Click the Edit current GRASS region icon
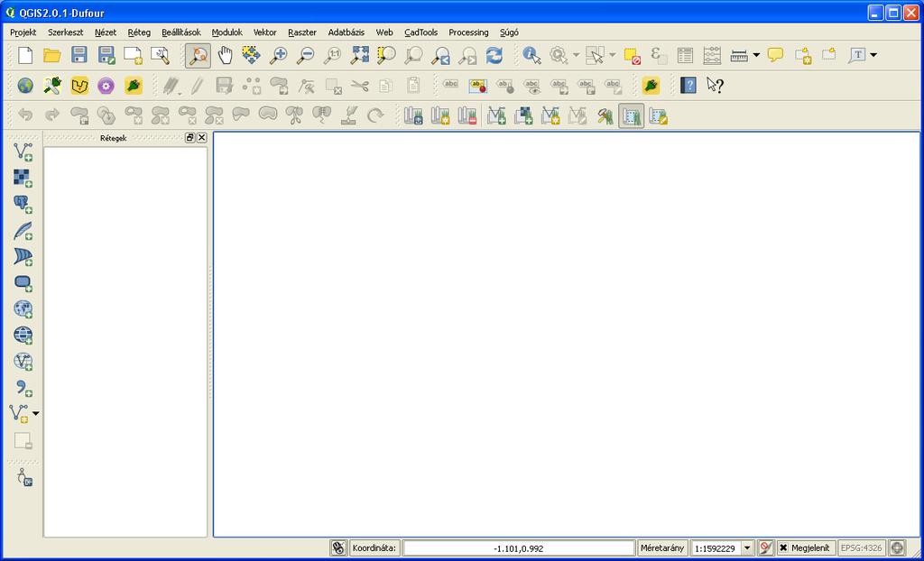Viewport: 924px width, 561px height. tap(658, 116)
